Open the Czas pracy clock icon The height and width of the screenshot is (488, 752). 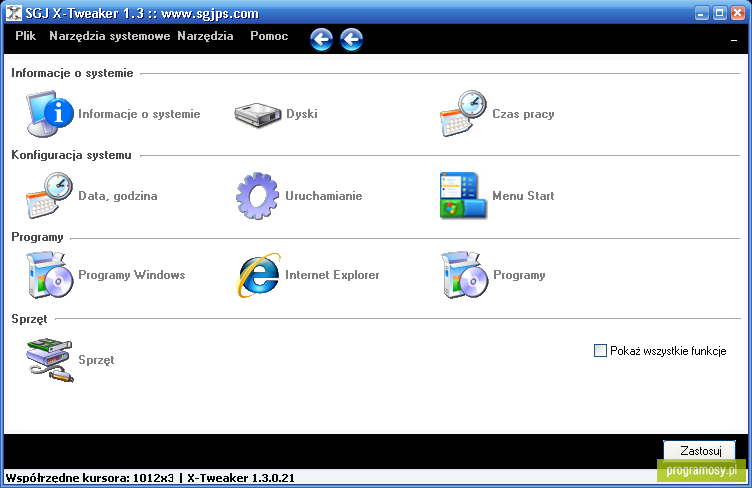point(463,114)
